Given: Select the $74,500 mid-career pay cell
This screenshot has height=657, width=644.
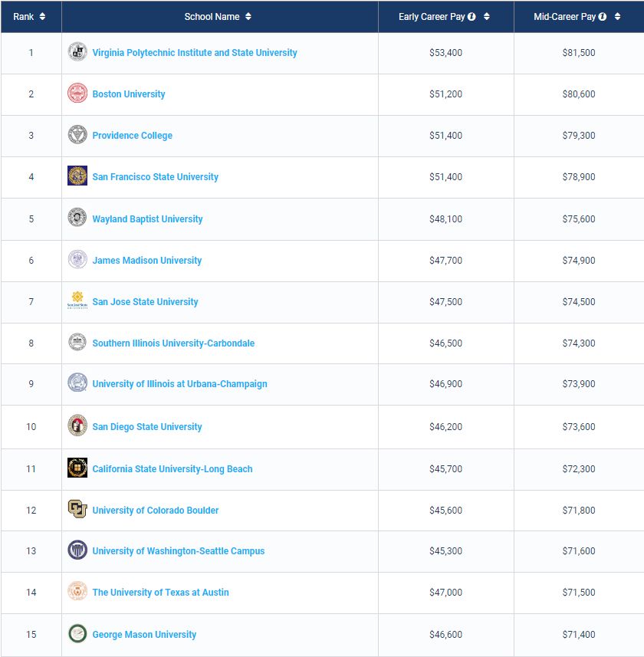Looking at the screenshot, I should coord(579,302).
